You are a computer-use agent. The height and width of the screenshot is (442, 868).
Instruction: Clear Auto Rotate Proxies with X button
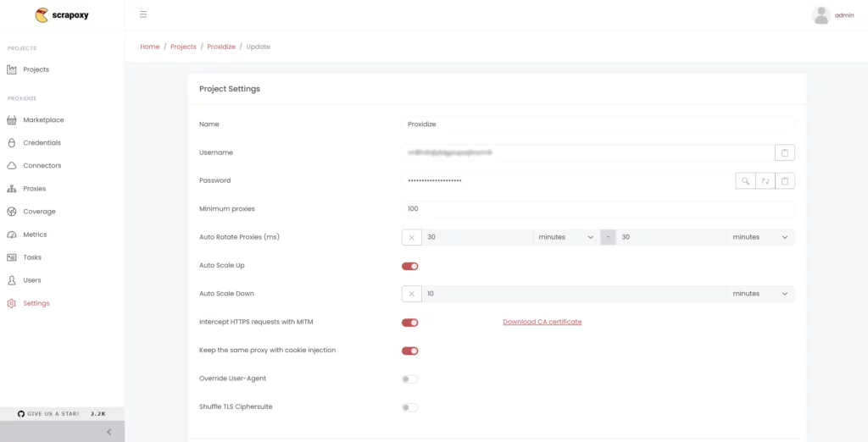coord(411,237)
